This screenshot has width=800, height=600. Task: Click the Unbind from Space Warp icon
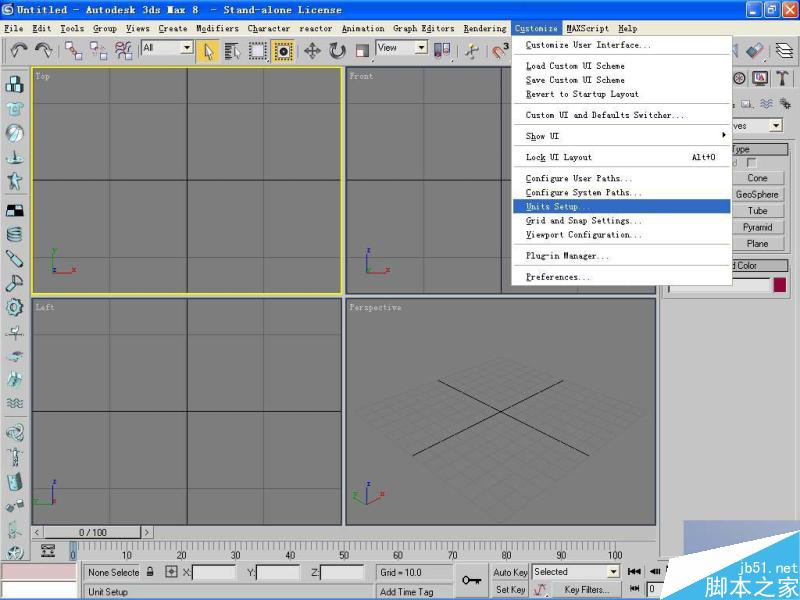click(x=98, y=50)
